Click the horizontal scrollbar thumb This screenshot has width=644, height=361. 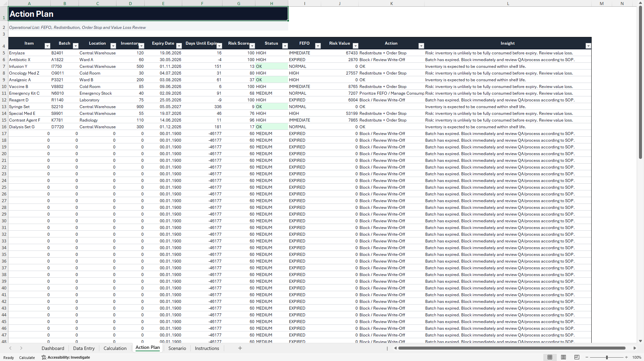(512, 348)
